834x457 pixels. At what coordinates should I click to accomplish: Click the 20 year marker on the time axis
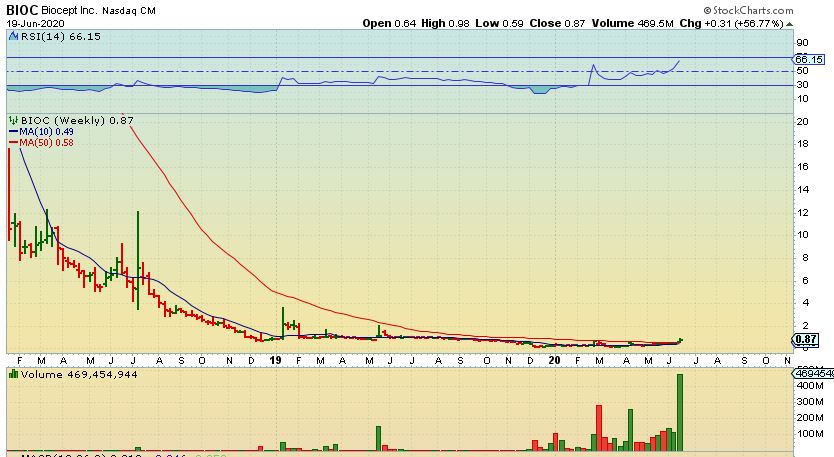555,360
